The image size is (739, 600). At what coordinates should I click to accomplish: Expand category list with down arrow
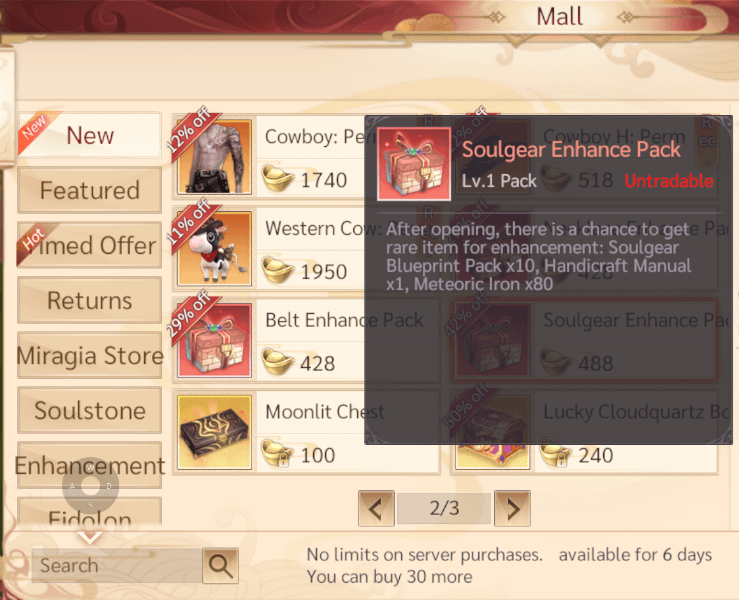pos(90,536)
